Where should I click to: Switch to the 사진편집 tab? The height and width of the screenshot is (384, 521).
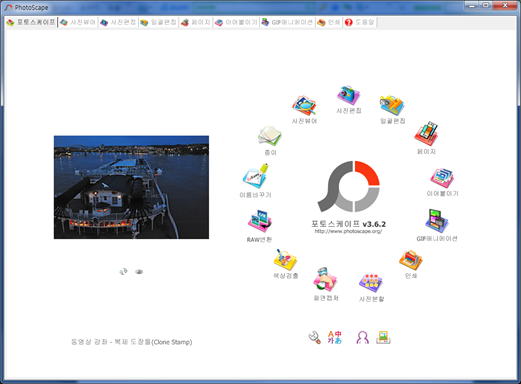point(118,22)
